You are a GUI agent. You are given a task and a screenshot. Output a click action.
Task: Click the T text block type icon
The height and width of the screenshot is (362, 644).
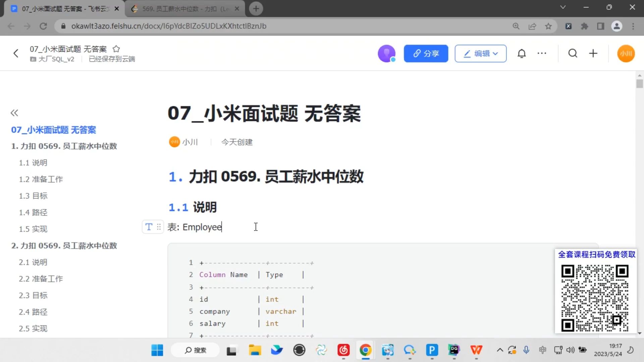(x=149, y=227)
